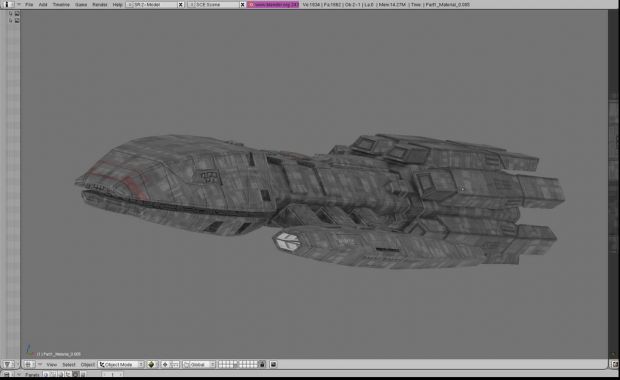The width and height of the screenshot is (620, 380).
Task: Collapse the top header pulldown menus arrow
Action: pos(18,5)
